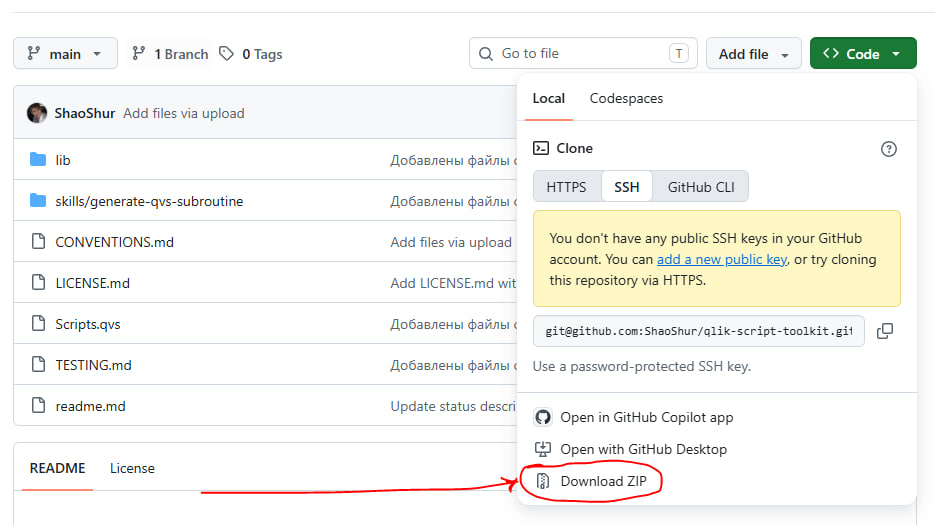Click the Copilot icon beside Open in GitHub Copilot

(x=543, y=417)
